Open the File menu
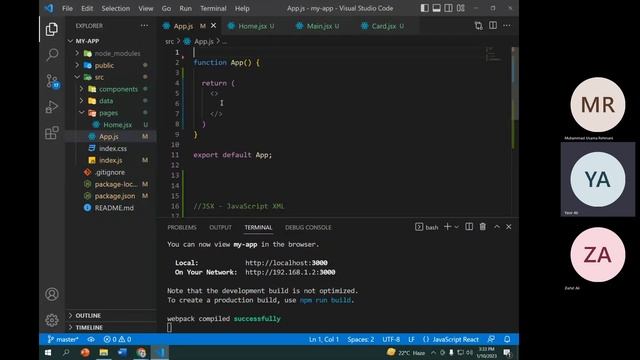The width and height of the screenshot is (640, 360). (x=67, y=8)
